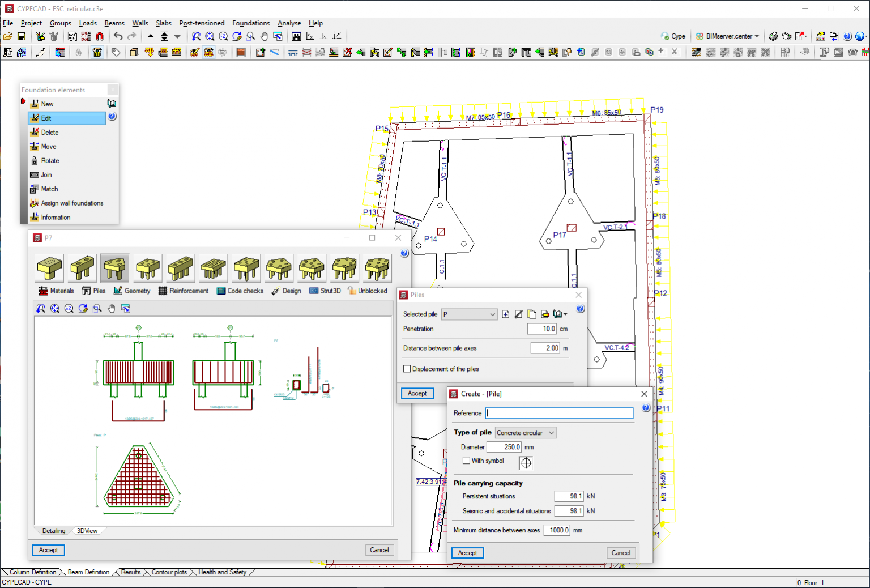Screen dimensions: 870x588
Task: Click the Undo arrow in main toolbar
Action: [118, 36]
